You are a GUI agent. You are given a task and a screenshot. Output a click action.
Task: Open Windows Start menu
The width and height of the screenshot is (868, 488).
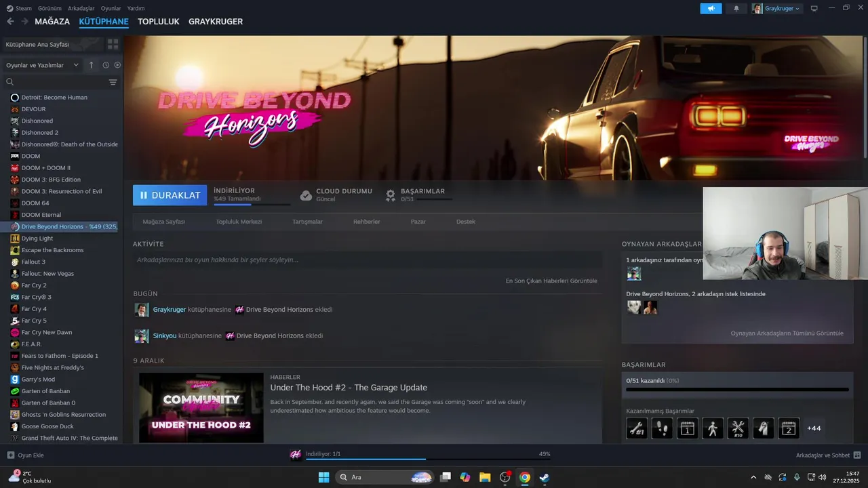[323, 477]
